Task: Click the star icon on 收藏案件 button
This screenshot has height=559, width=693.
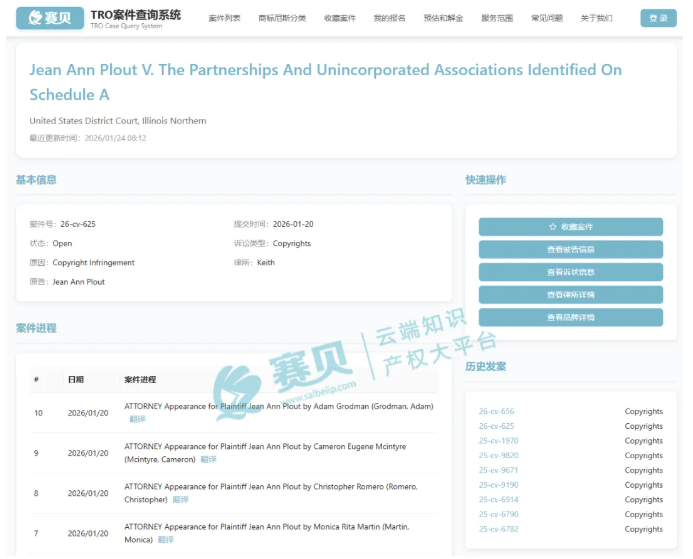Action: pos(552,227)
